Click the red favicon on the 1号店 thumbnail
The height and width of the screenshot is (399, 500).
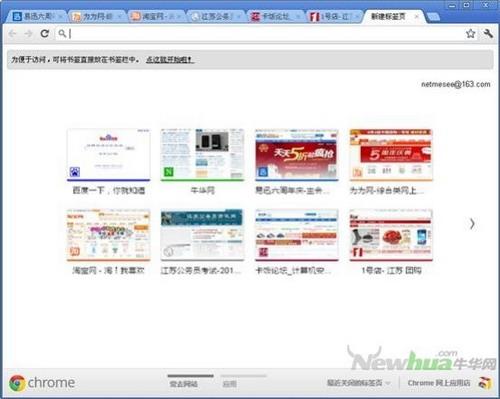click(357, 252)
